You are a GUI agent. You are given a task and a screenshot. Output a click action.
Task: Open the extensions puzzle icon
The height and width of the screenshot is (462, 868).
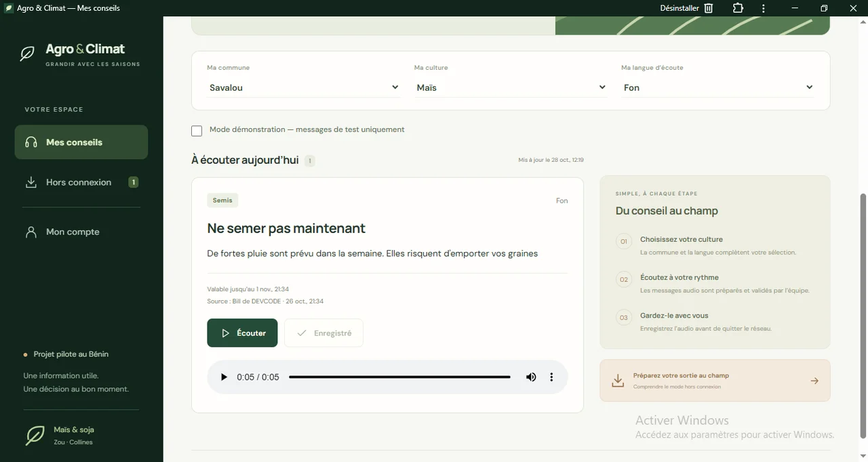point(738,8)
